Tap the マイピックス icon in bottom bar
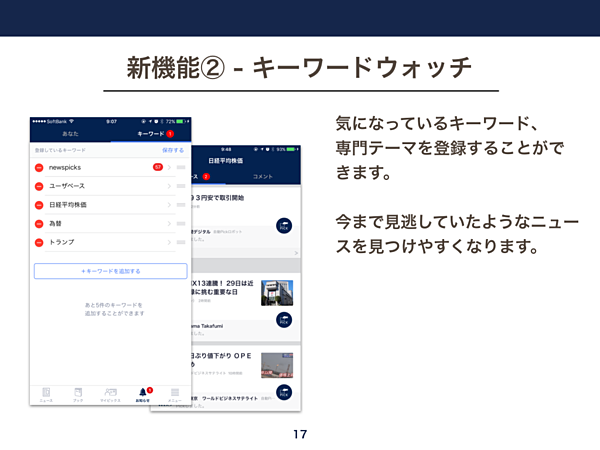The height and width of the screenshot is (450, 600). [x=110, y=394]
